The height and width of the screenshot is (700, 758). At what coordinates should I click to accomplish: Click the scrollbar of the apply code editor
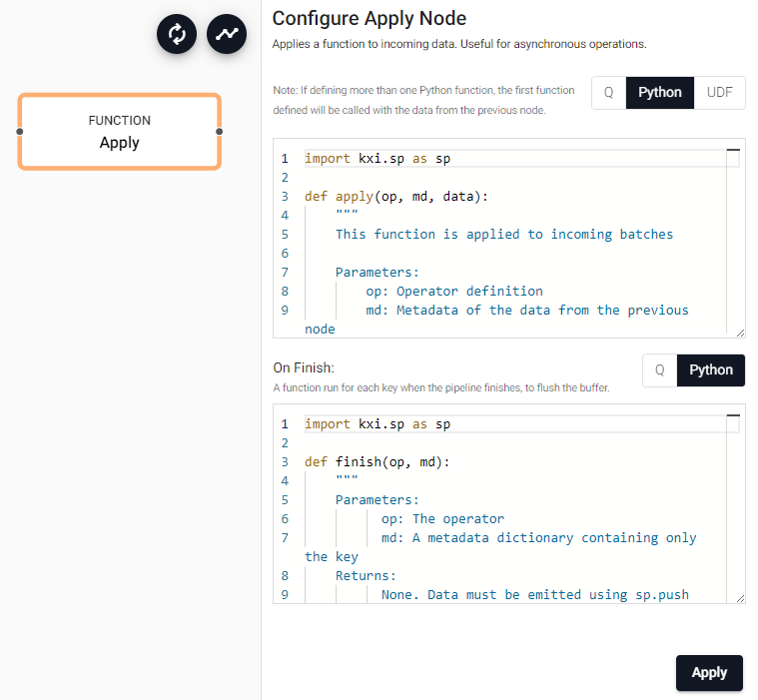click(733, 241)
